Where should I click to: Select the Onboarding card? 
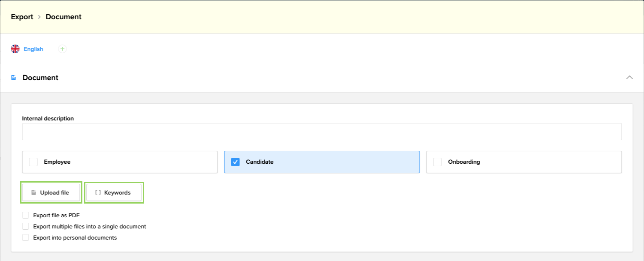[523, 162]
